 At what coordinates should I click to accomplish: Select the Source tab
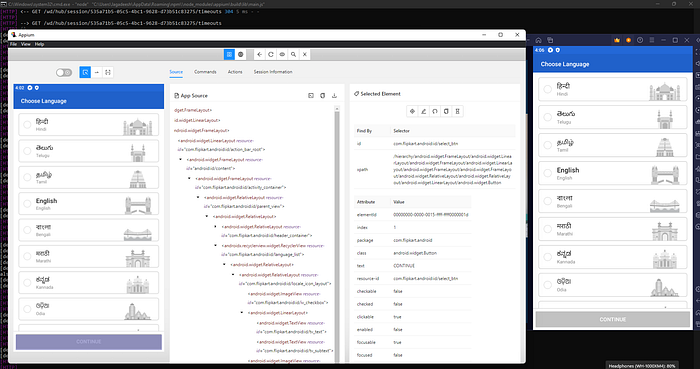(176, 72)
